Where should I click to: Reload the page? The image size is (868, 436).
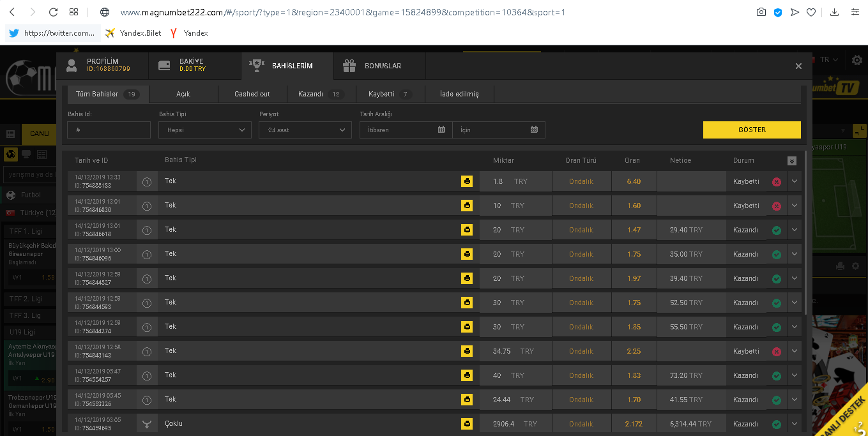[53, 12]
